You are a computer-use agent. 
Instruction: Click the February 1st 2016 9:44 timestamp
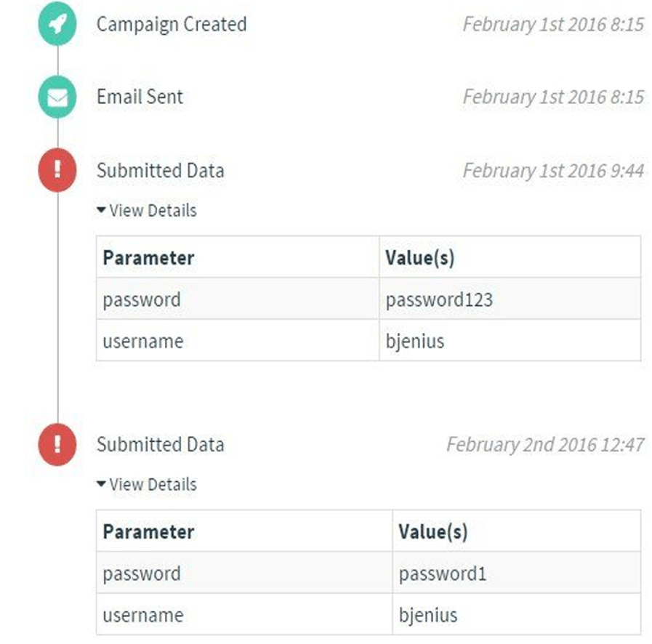552,171
